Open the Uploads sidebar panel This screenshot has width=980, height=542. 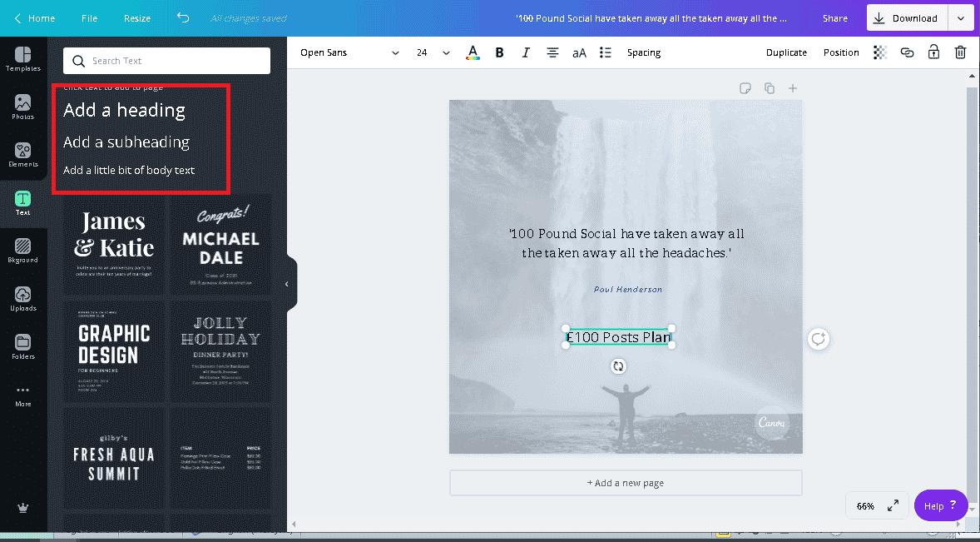(23, 298)
